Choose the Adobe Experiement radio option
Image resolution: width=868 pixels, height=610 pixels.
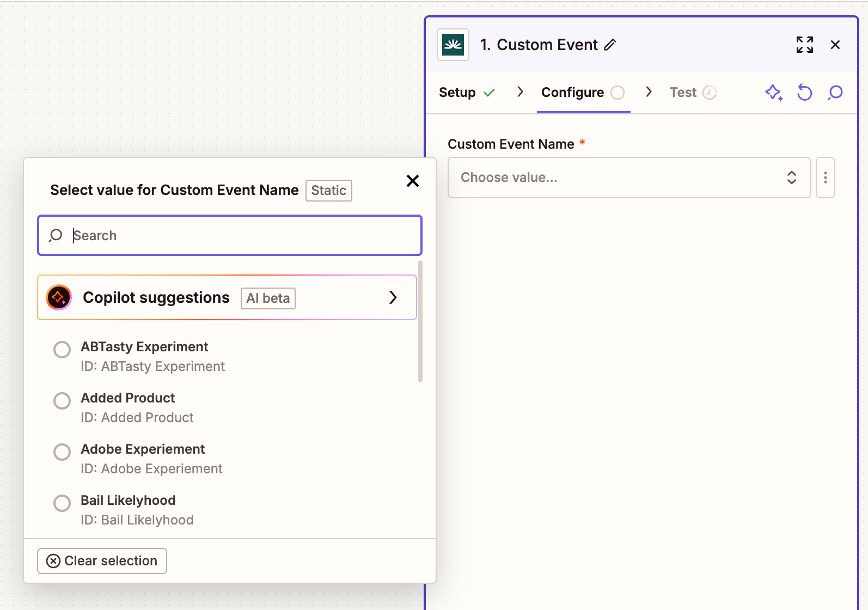pyautogui.click(x=62, y=452)
